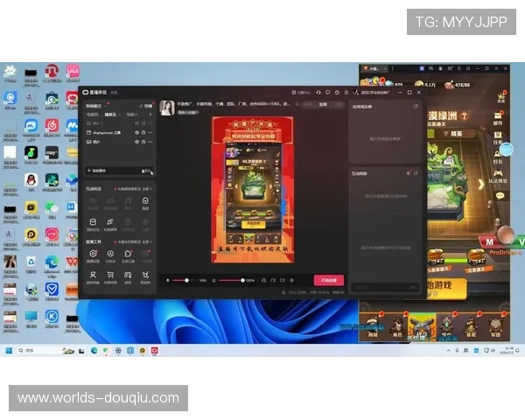Click yellow Start Game button in emulator

(x=446, y=288)
